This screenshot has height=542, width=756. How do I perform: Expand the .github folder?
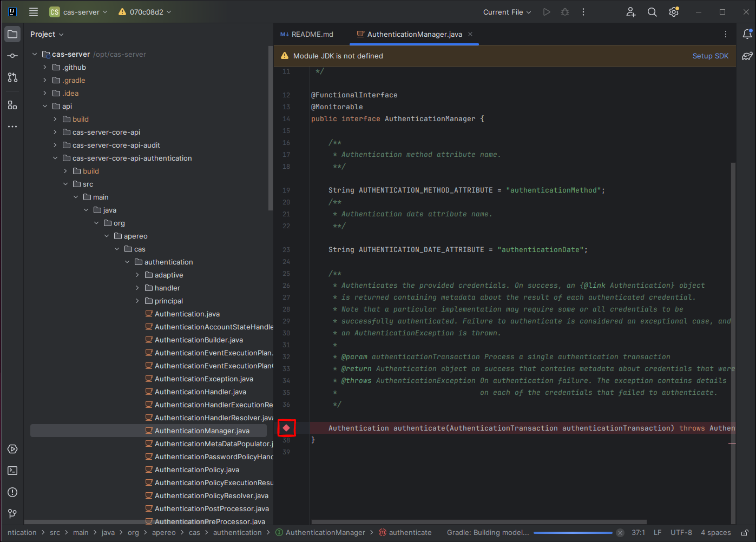[45, 67]
